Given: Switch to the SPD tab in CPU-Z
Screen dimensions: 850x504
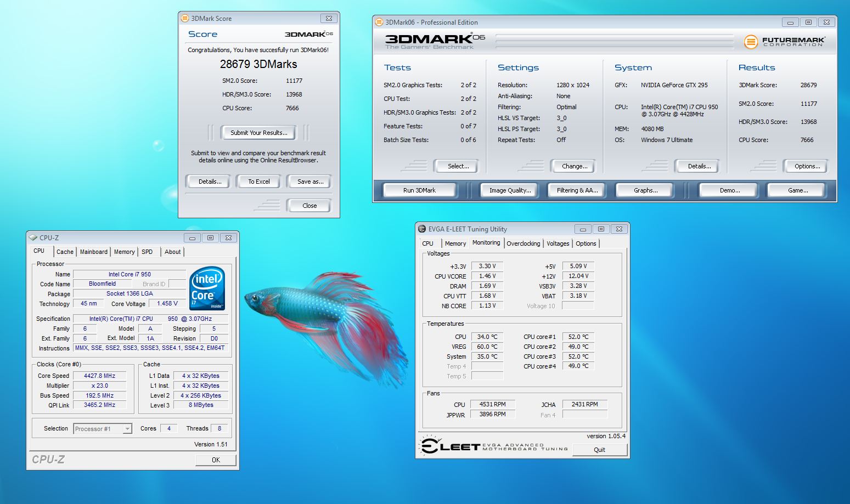Looking at the screenshot, I should 147,252.
